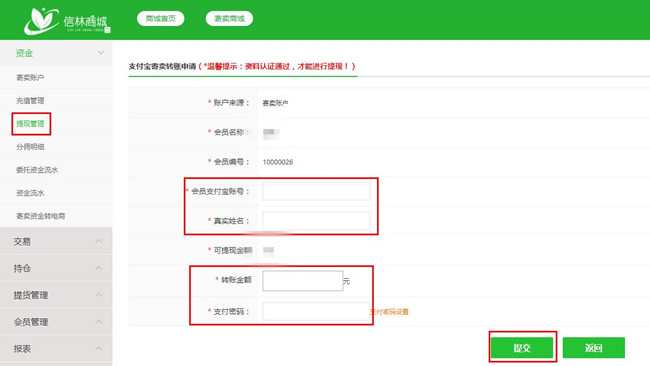Image resolution: width=650 pixels, height=366 pixels.
Task: Open the 商城首页 page
Action: pyautogui.click(x=160, y=19)
